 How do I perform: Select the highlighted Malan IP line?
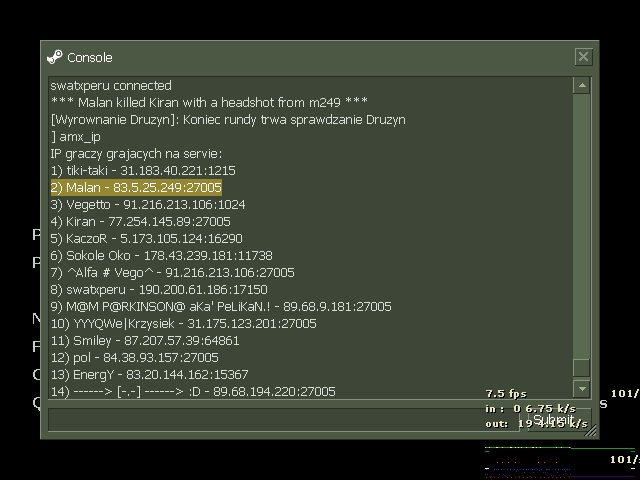click(x=136, y=188)
